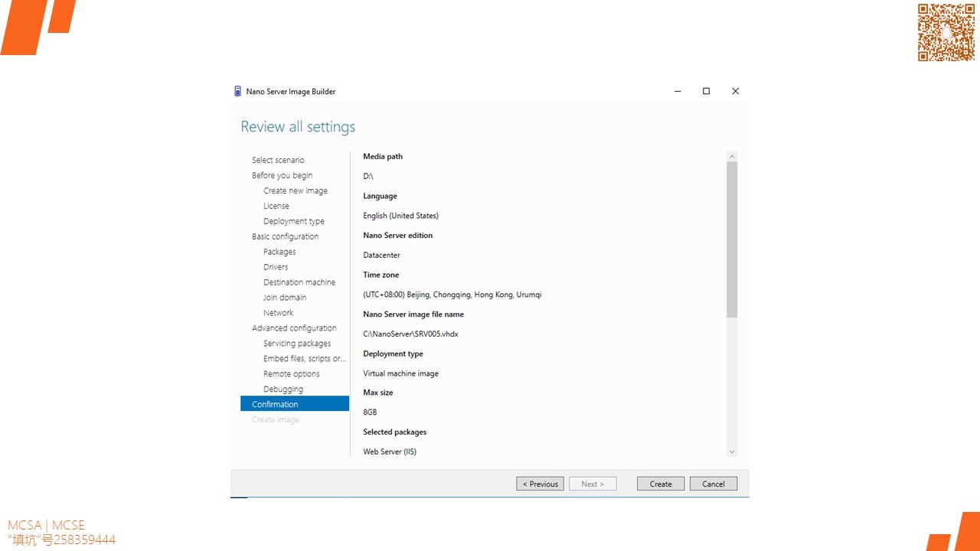Screen dimensions: 980x551
Task: Close the Nano Server Image Builder window
Action: 735,91
